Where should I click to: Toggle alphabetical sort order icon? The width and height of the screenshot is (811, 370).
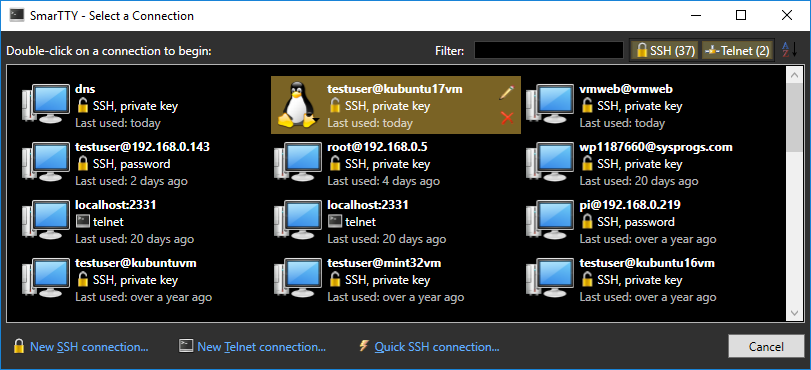[x=789, y=50]
